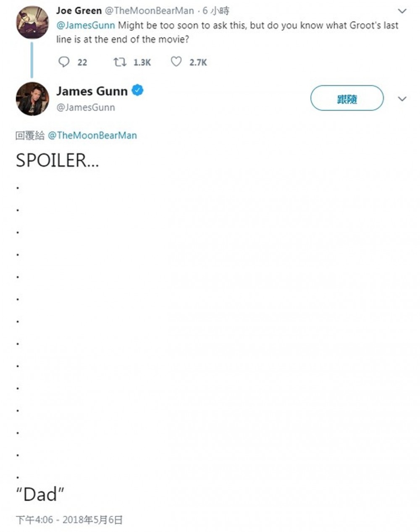
Task: Click the James Gunn display name
Action: tap(92, 91)
